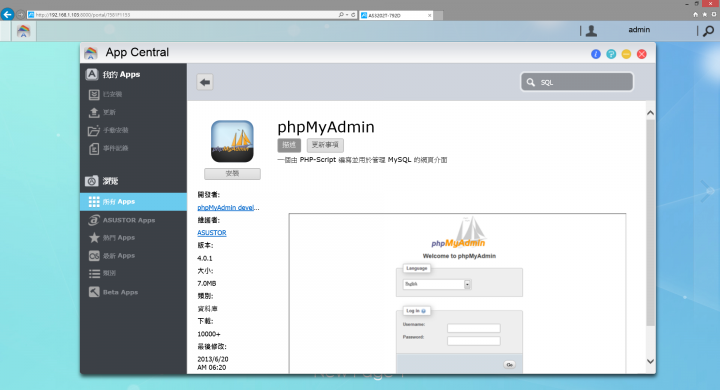Open the ASUSTOR maintainer link

(x=212, y=233)
